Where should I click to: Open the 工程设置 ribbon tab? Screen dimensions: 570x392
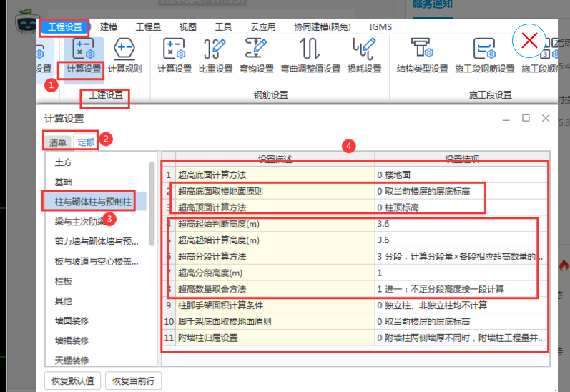64,27
